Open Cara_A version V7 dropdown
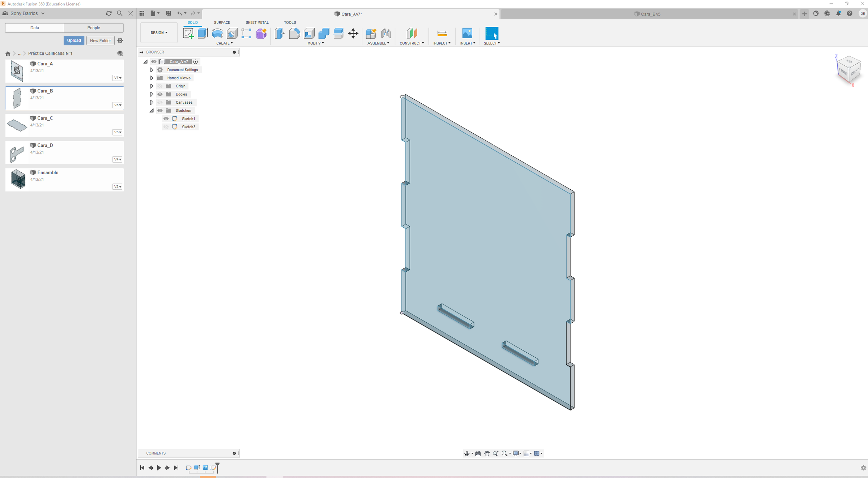Screen dimensions: 868x478 coord(117,78)
